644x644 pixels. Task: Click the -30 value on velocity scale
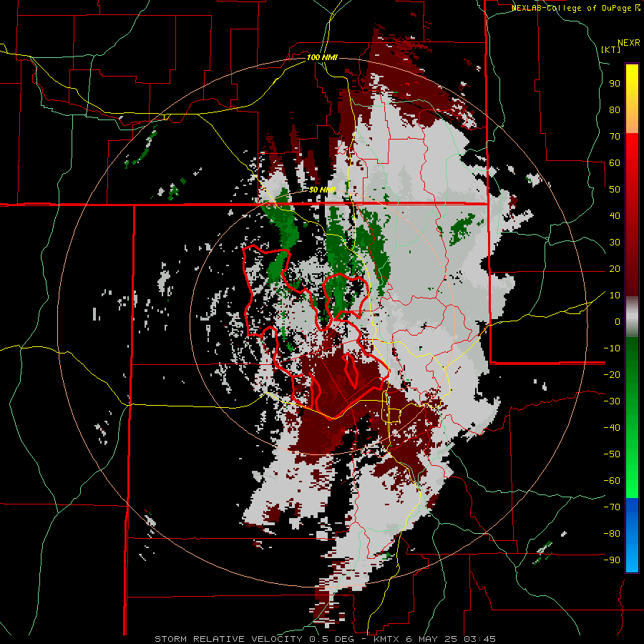(612, 401)
